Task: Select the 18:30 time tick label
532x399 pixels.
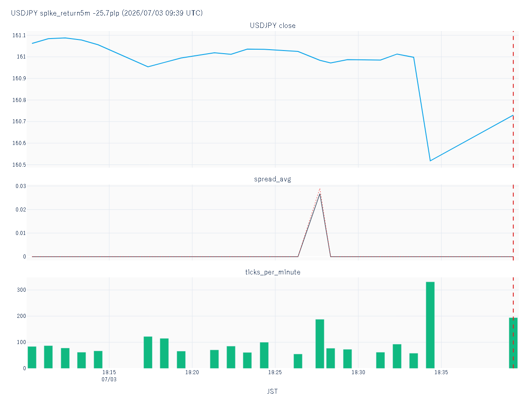Action: (x=358, y=372)
